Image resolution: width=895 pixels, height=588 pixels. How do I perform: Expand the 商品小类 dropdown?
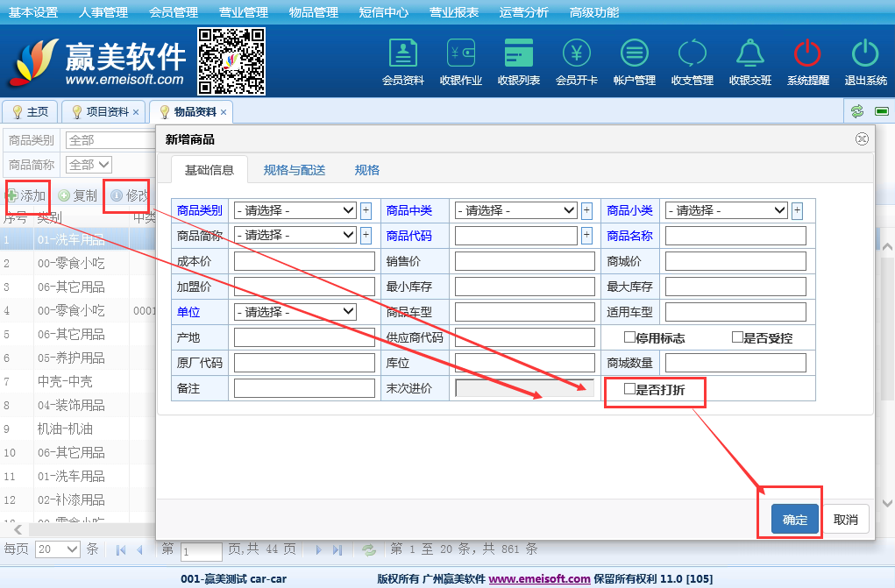(726, 210)
